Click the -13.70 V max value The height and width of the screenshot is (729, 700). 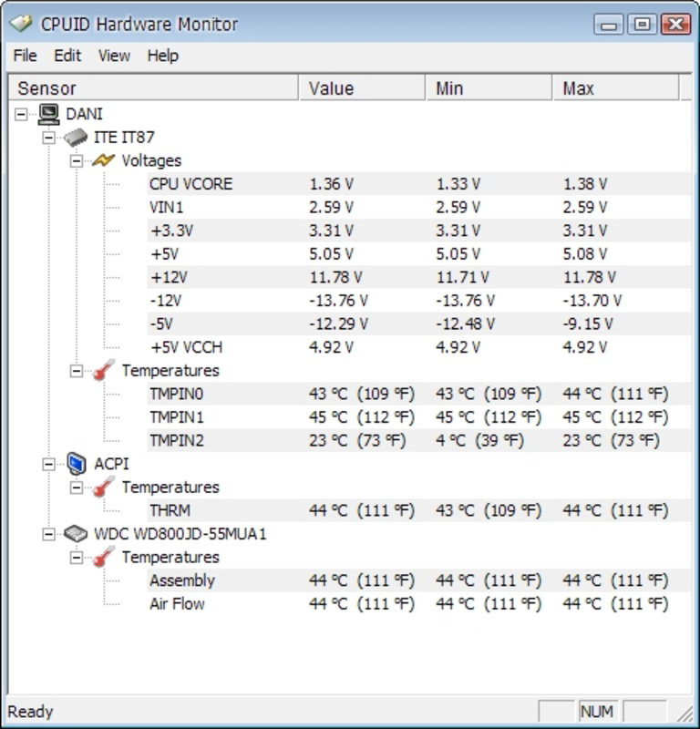click(x=592, y=301)
